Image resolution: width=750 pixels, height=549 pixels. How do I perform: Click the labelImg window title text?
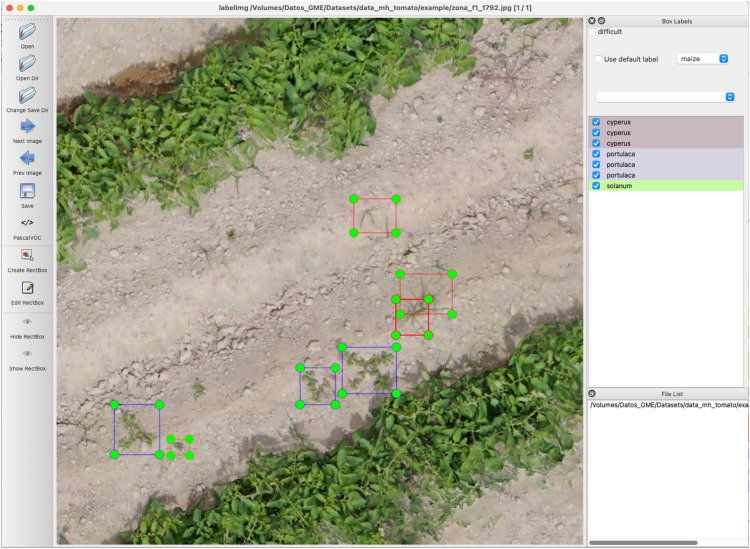click(375, 8)
